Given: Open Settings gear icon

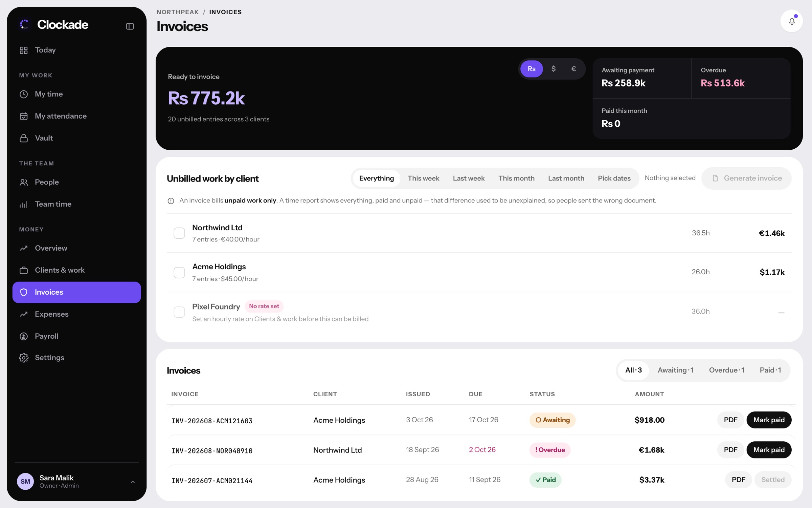Looking at the screenshot, I should pos(24,358).
